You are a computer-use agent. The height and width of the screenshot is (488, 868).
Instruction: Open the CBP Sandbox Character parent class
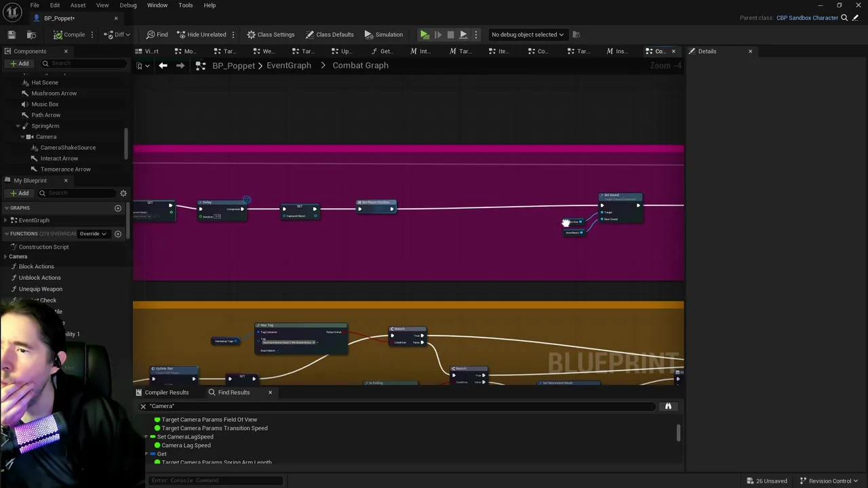pyautogui.click(x=807, y=18)
